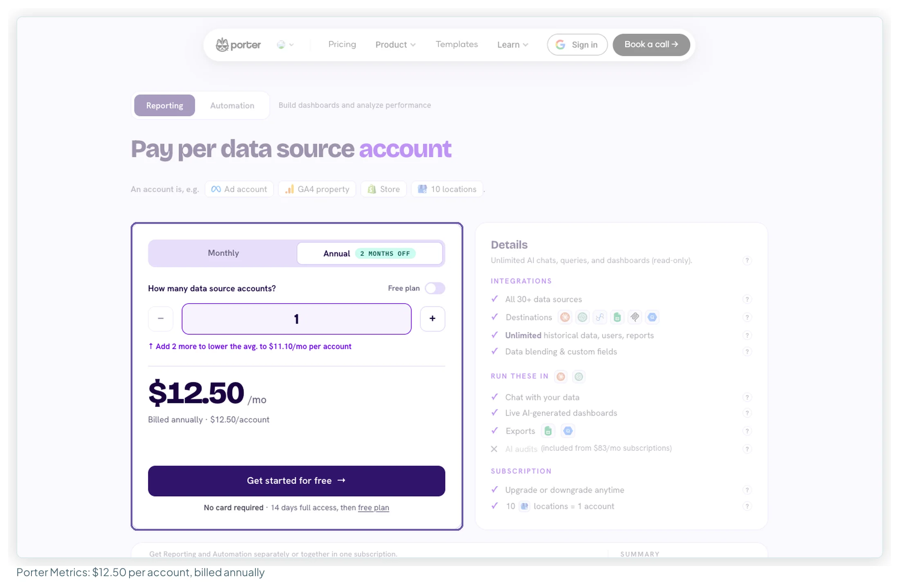Open help icon for Exports row
Viewport: 899px width, 588px height.
[x=747, y=431]
